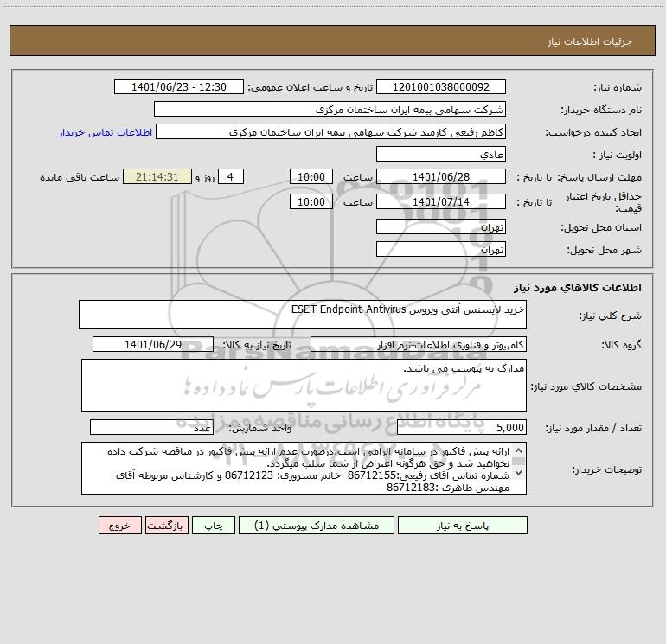Click the label شهر محل تحویل

click(604, 250)
